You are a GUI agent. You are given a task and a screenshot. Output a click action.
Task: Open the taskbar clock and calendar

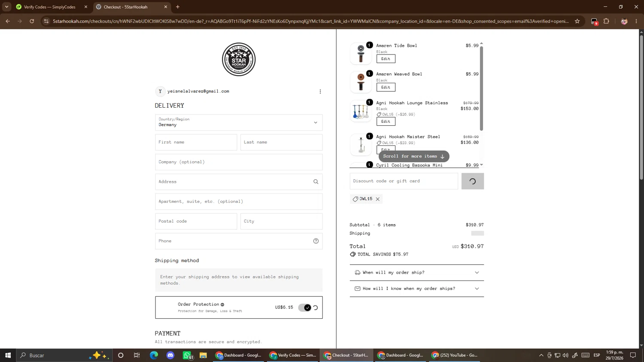[614, 355]
